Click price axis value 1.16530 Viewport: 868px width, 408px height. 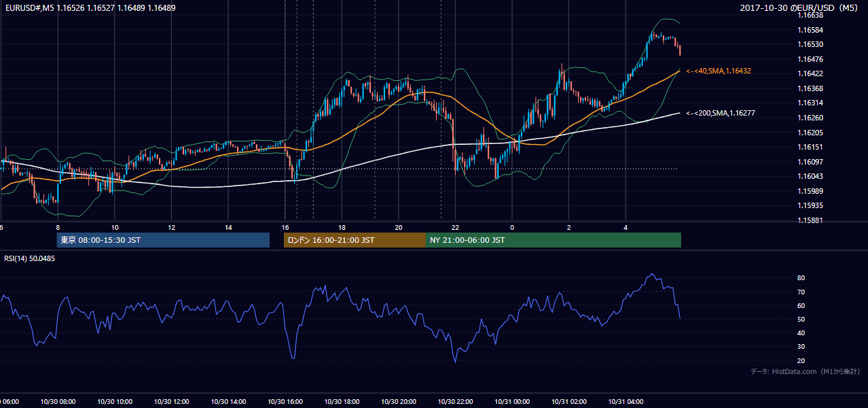pos(811,44)
